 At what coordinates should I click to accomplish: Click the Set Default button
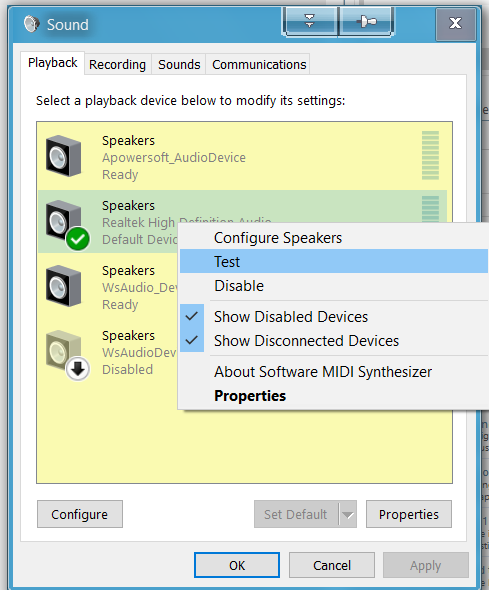(296, 514)
